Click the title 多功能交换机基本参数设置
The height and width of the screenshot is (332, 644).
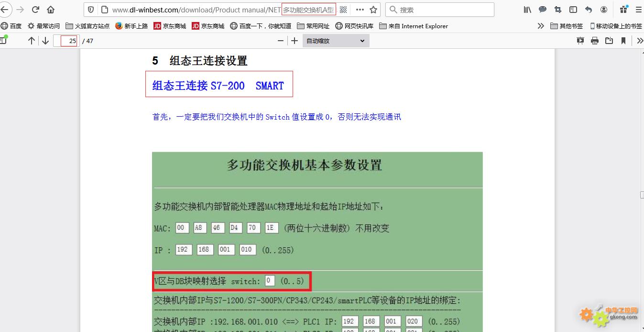(x=304, y=166)
